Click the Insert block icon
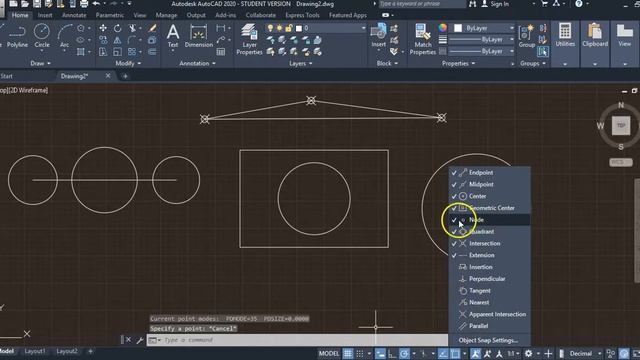The height and width of the screenshot is (360, 640). pos(378,35)
